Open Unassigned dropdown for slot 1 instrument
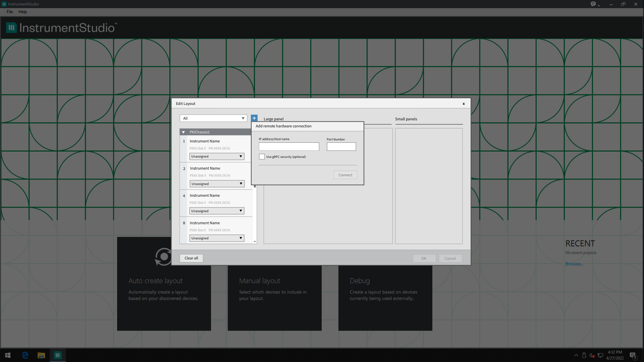This screenshot has width=644, height=362. 217,157
